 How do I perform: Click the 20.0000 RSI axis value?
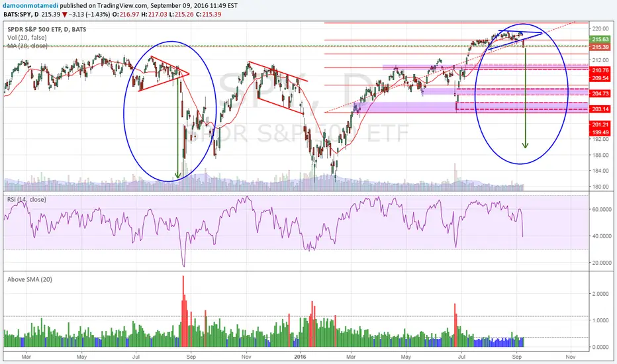coord(602,263)
